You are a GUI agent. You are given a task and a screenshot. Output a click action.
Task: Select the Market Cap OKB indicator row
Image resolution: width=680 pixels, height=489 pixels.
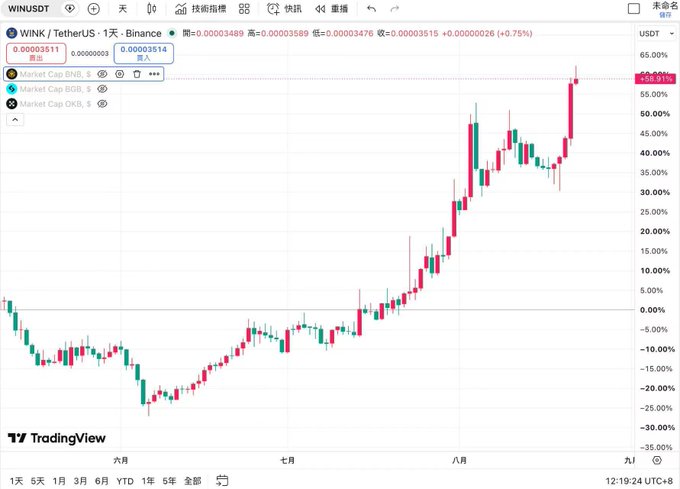[x=56, y=104]
